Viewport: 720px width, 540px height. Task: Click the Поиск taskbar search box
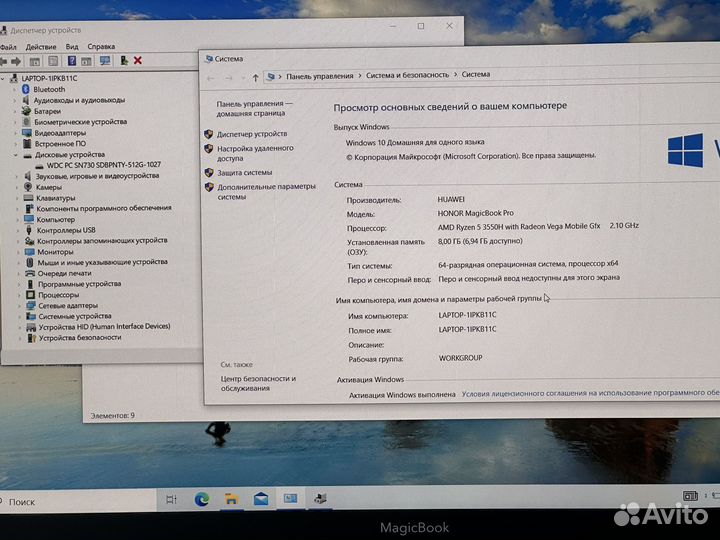click(x=78, y=502)
